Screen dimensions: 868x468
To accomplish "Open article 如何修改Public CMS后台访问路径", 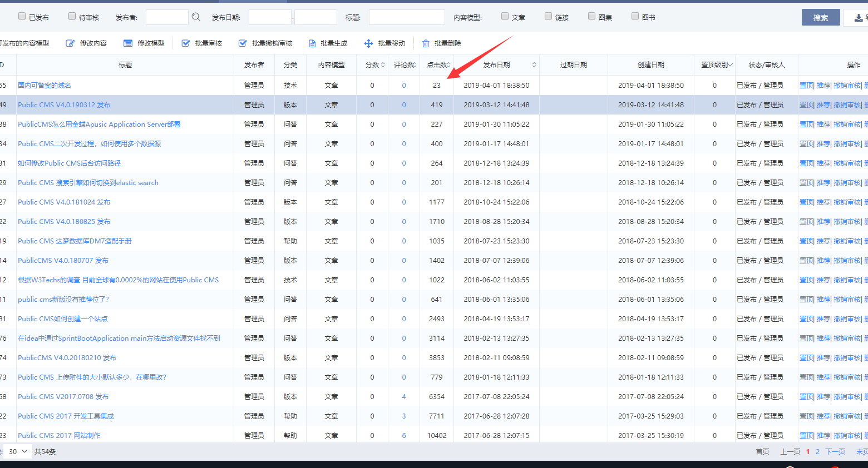I will [70, 163].
